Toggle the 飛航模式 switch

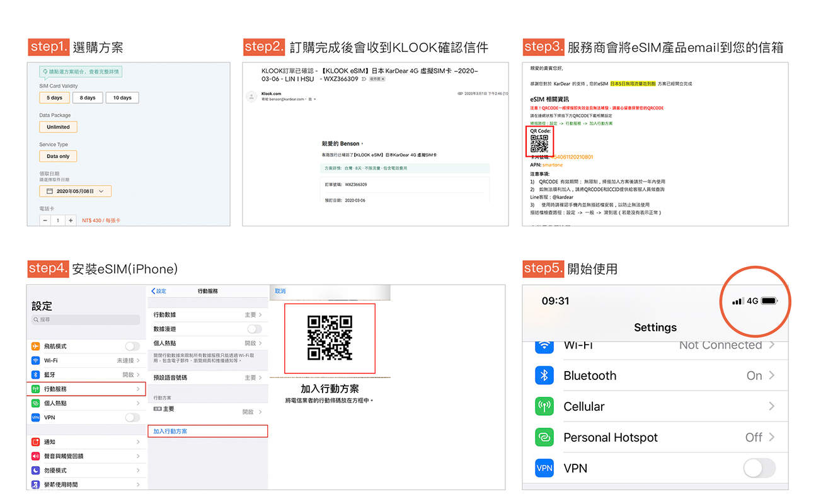point(132,346)
